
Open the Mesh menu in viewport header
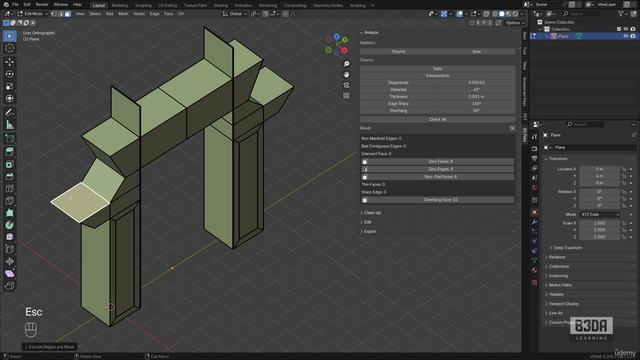123,14
